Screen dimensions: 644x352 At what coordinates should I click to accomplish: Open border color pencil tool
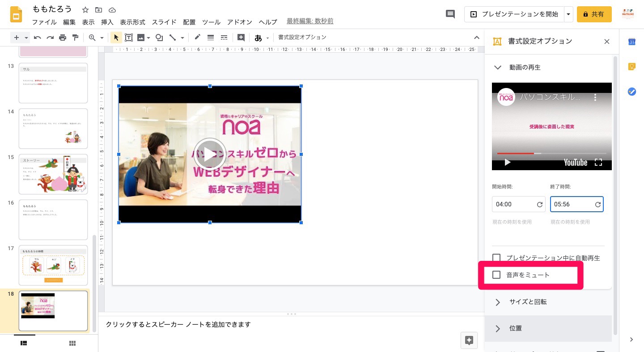click(197, 38)
